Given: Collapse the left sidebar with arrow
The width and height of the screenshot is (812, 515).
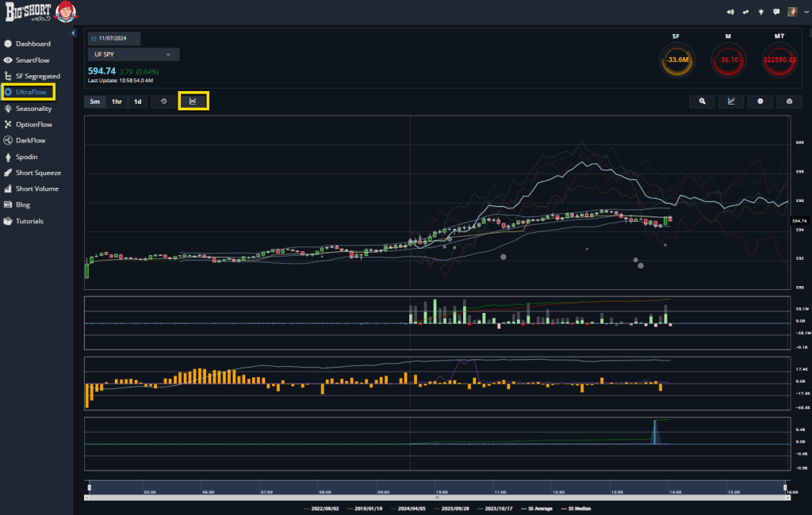Looking at the screenshot, I should click(x=73, y=33).
